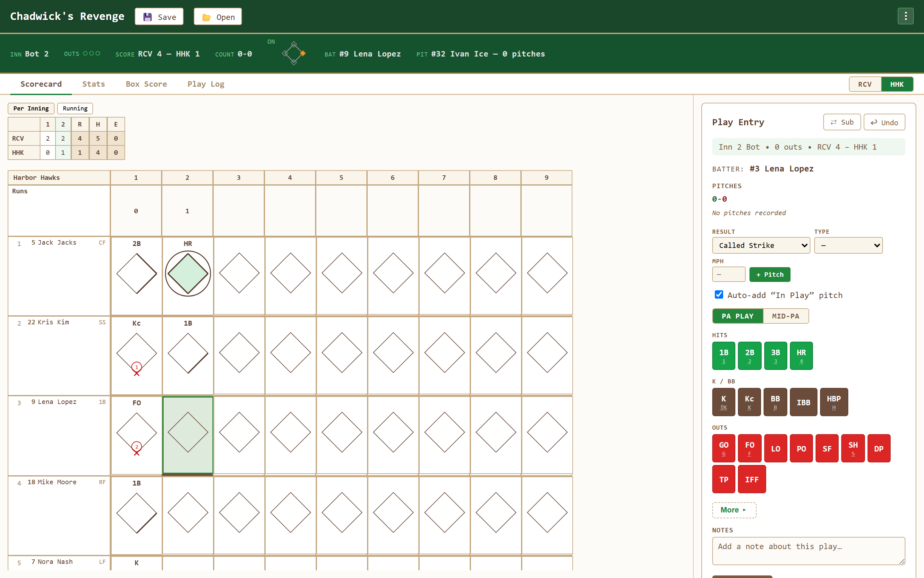Click the Undo arrow button

coord(884,122)
